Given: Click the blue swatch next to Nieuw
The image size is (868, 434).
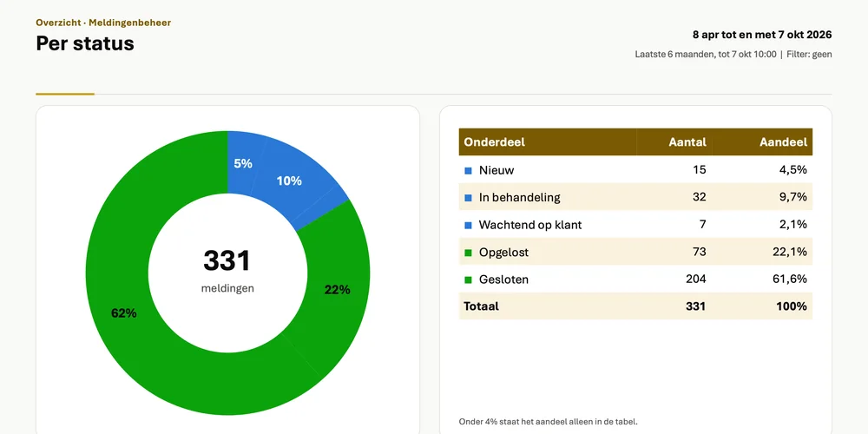Looking at the screenshot, I should [468, 170].
